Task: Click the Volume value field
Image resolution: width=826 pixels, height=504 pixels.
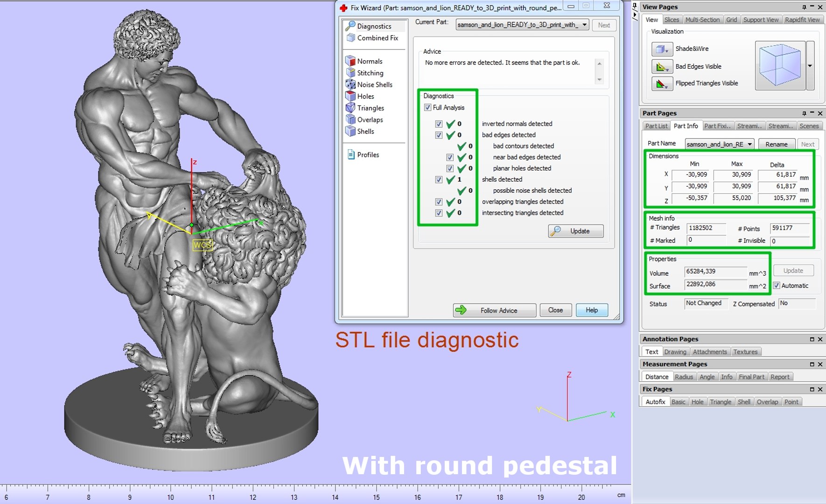Action: point(715,272)
